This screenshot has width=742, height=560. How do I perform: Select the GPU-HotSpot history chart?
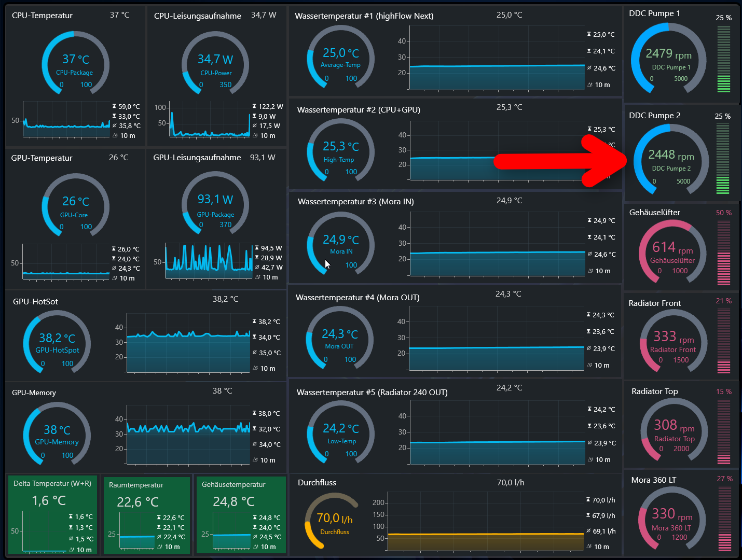(188, 343)
